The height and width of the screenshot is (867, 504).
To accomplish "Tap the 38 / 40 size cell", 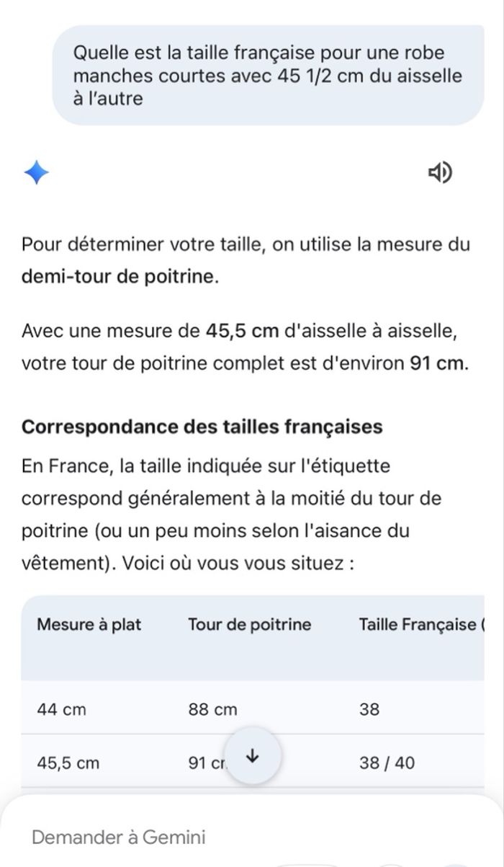I will (387, 762).
